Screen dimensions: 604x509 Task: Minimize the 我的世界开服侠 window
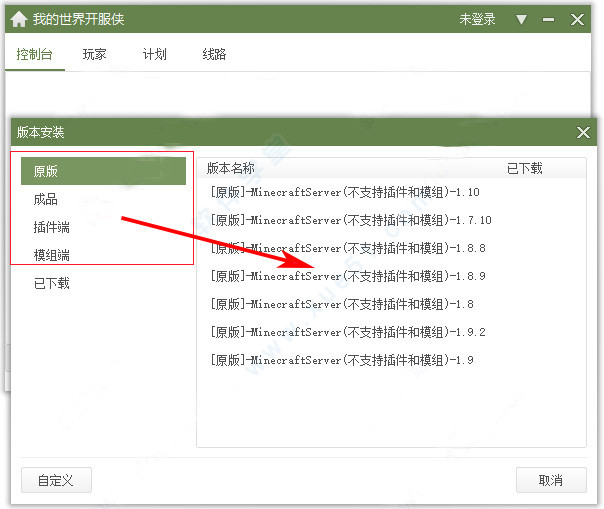click(549, 19)
